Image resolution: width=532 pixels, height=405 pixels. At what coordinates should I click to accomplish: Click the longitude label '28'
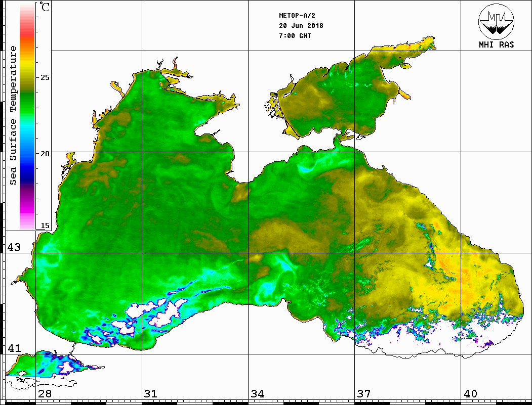pos(45,394)
